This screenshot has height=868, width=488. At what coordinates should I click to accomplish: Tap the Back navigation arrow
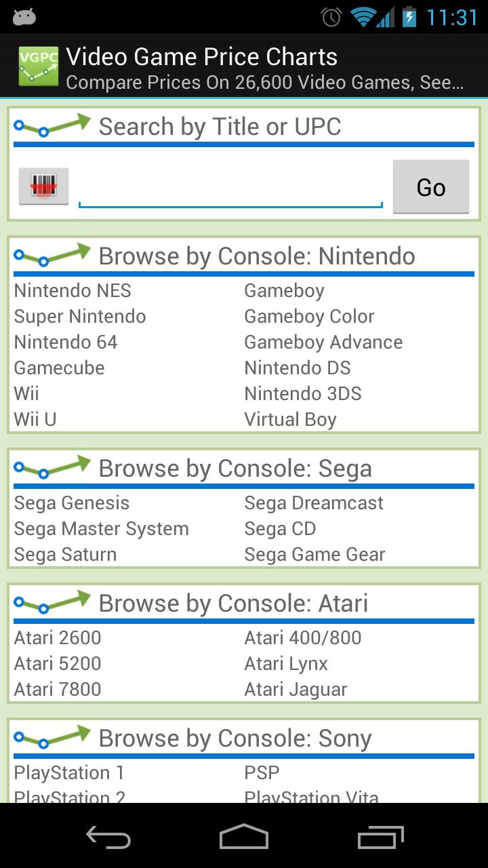point(108,838)
